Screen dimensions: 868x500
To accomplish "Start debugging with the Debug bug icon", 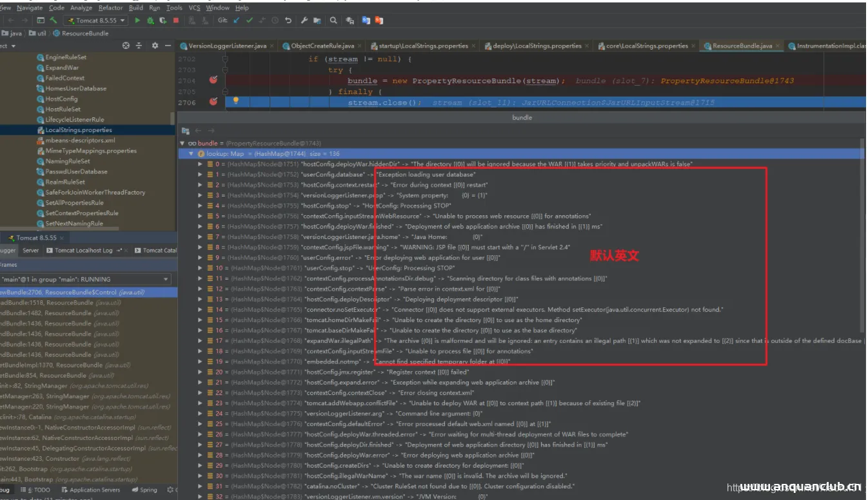I will pyautogui.click(x=150, y=21).
